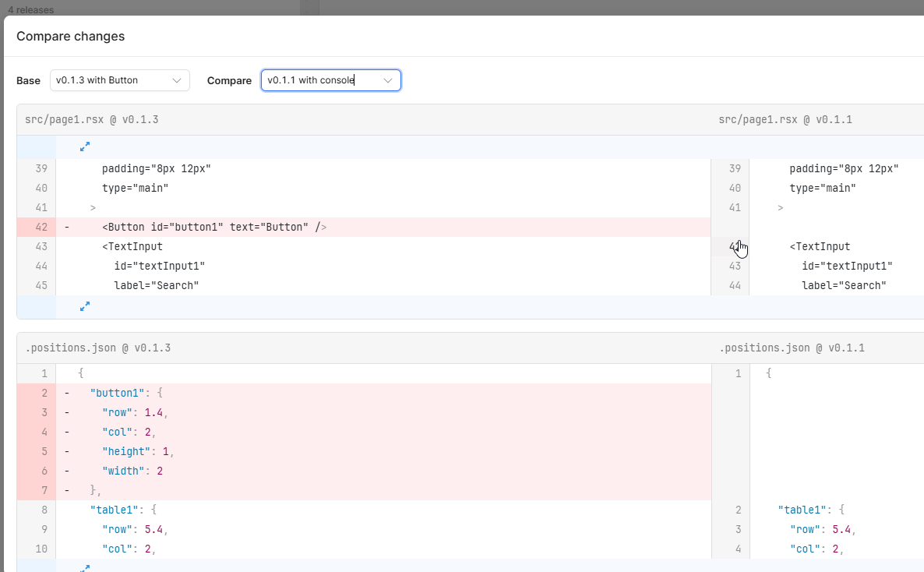
Task: Click the ".positions.json @ v0.1.1" file header
Action: (792, 348)
